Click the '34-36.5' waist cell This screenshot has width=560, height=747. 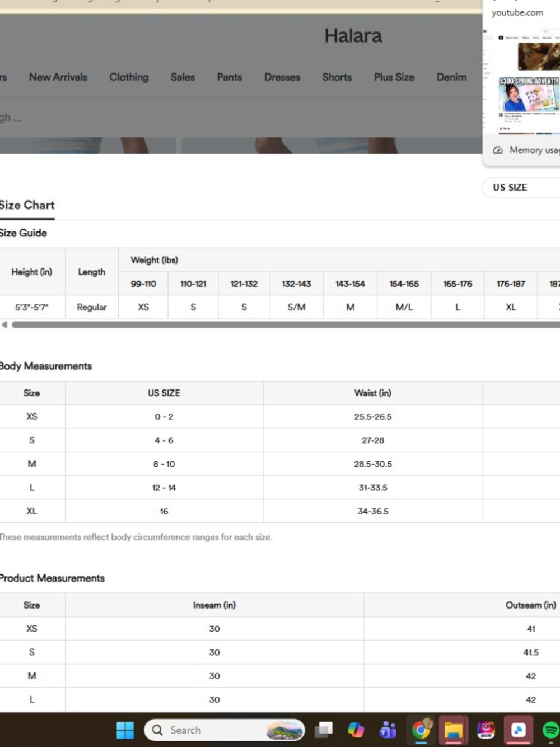[373, 511]
